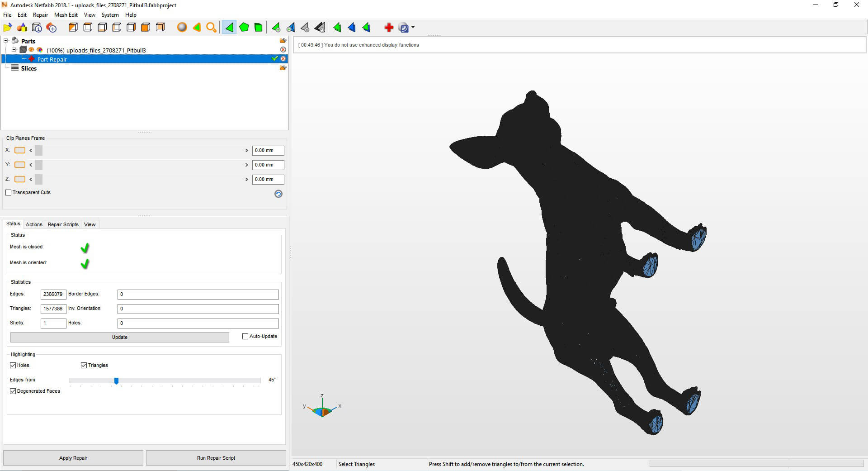
Task: Pick the green cube Select Shells tool
Action: pyautogui.click(x=259, y=28)
